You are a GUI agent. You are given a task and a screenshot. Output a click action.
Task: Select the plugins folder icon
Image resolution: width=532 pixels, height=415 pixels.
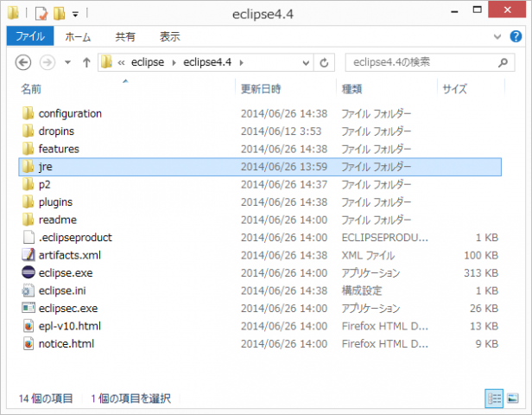(28, 201)
